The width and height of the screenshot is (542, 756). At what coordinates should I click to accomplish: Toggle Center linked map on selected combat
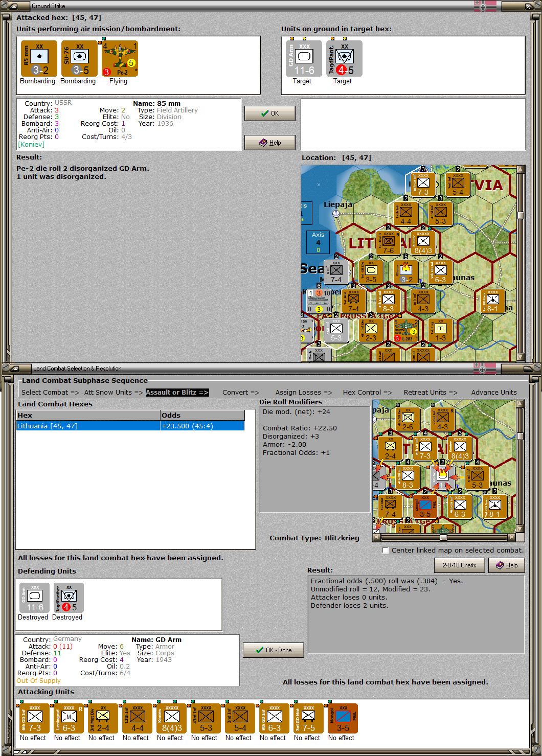pos(386,551)
